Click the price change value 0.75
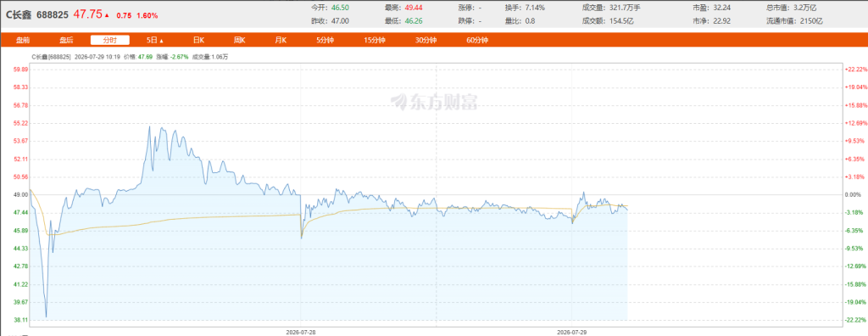The image size is (868, 336). [x=124, y=15]
